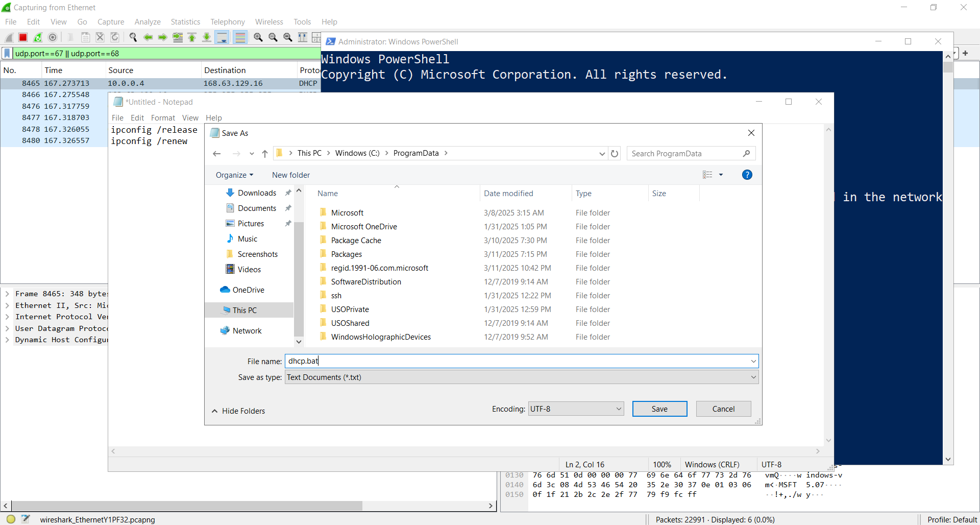
Task: Open the Save as type dropdown
Action: (753, 377)
